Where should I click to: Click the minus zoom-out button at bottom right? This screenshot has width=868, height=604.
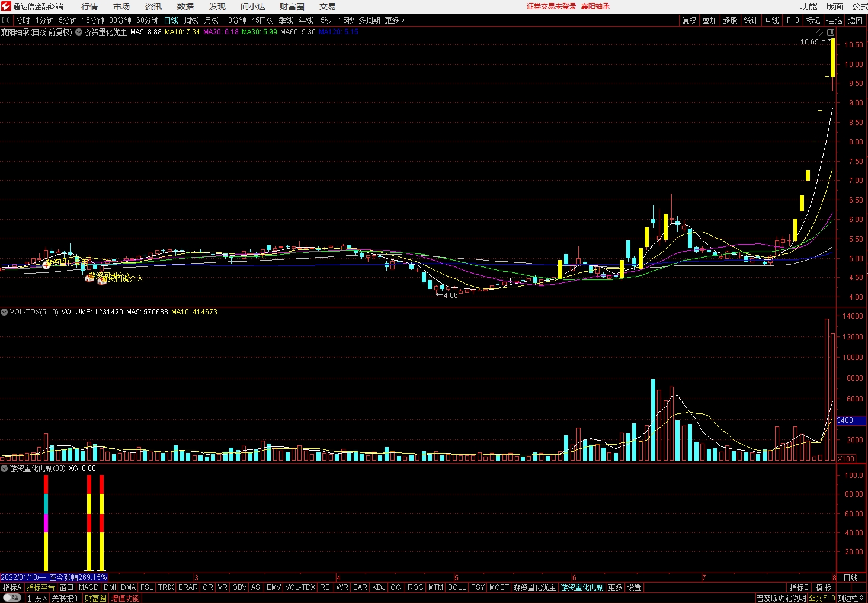click(859, 587)
